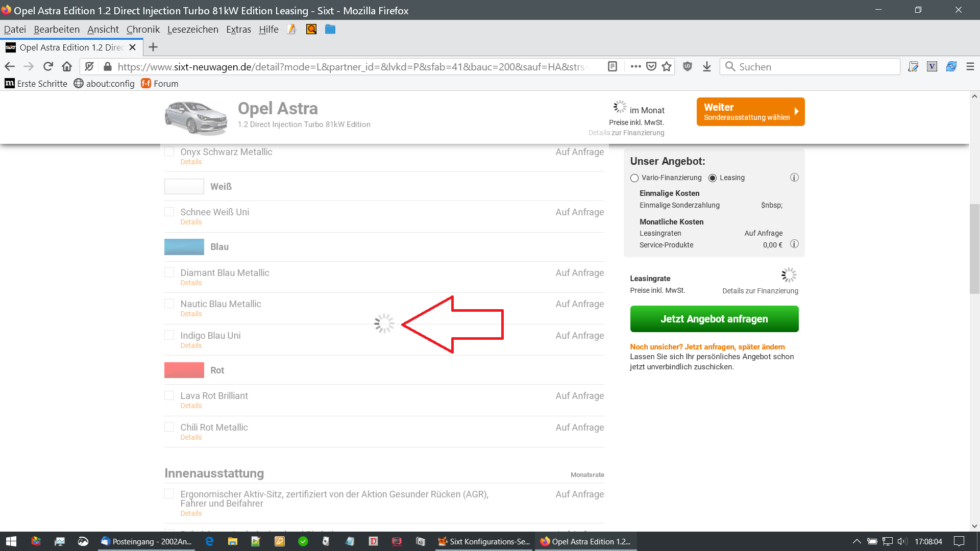Screen dimensions: 980x551
Task: Click info icon next to Leasing
Action: point(794,178)
